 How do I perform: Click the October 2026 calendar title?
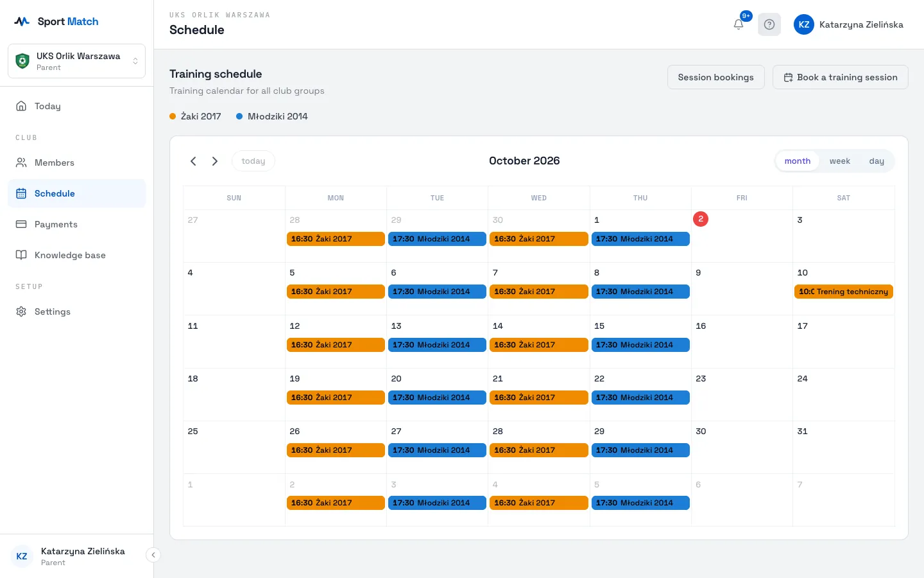524,161
